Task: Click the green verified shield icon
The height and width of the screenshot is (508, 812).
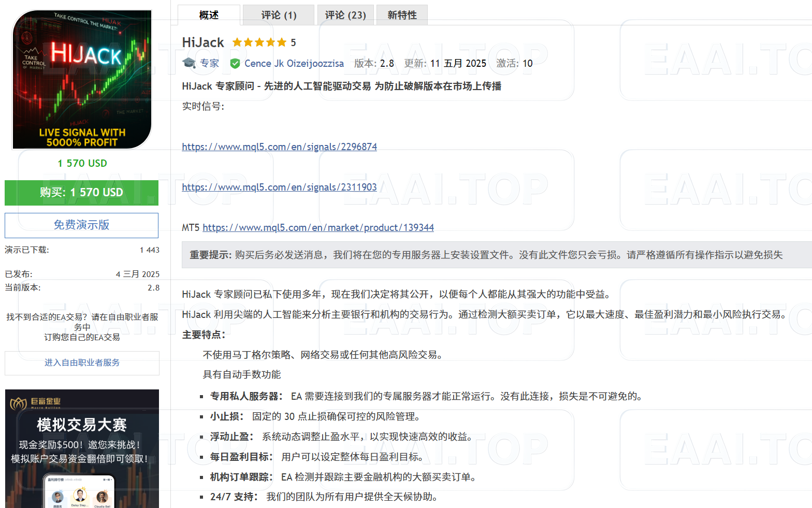Action: (x=235, y=63)
